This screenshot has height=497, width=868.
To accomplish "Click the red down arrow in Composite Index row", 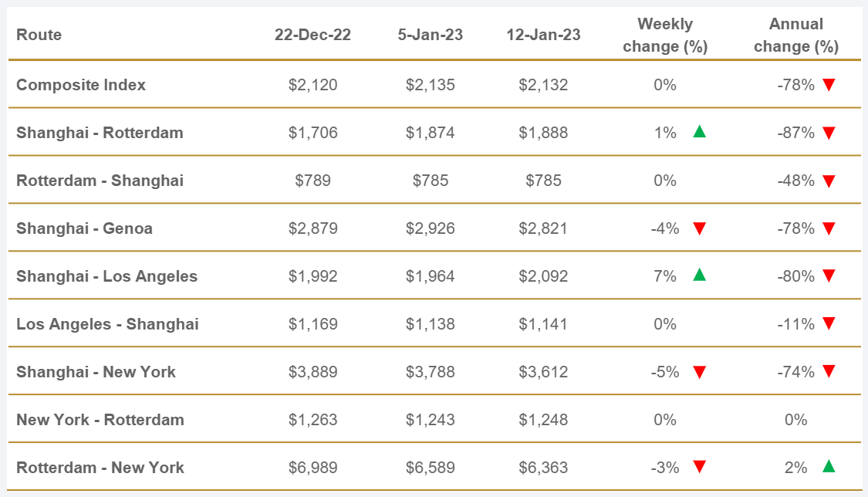I will (x=829, y=85).
